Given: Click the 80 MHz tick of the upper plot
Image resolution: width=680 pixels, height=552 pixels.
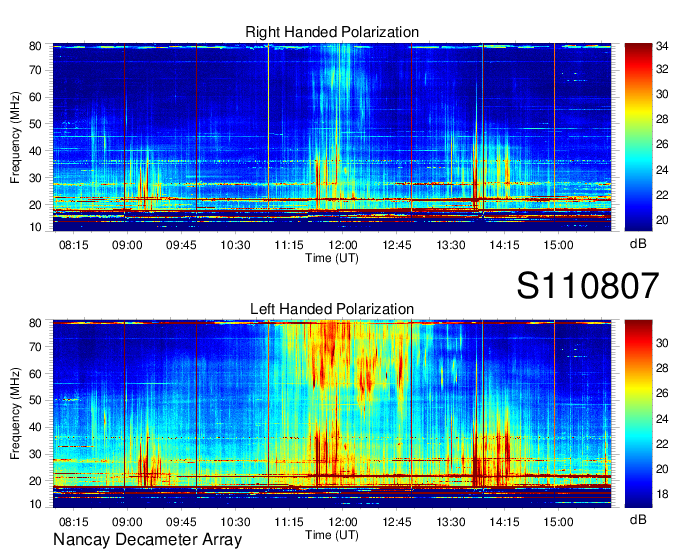Looking at the screenshot, I should [35, 46].
